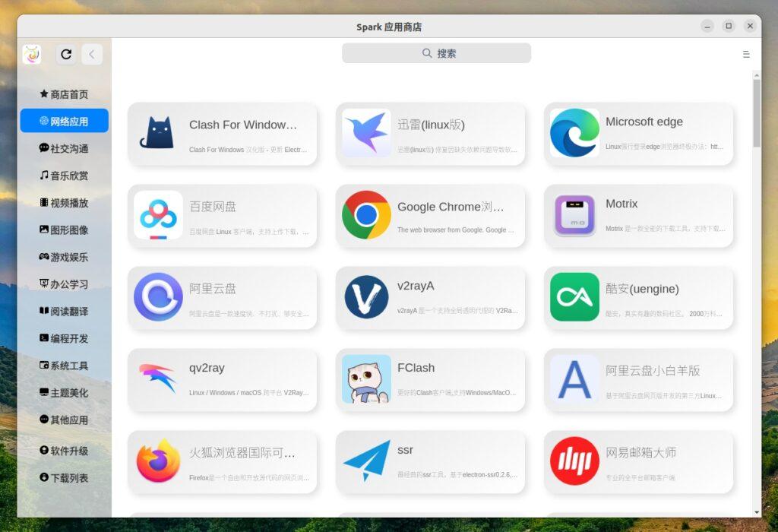Click the vertical scrollbar on the app list
Image resolution: width=778 pixels, height=532 pixels.
pos(756,114)
